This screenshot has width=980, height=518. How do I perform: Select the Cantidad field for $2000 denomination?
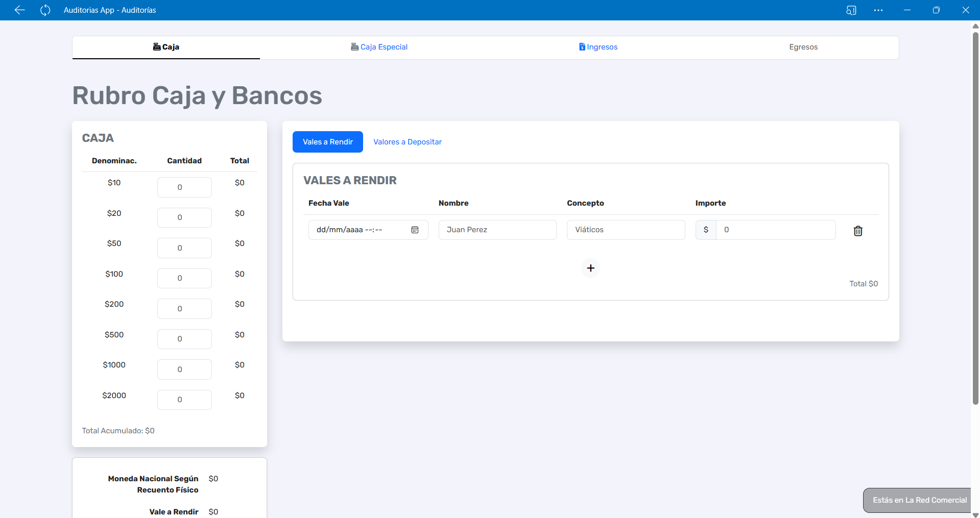pos(184,400)
